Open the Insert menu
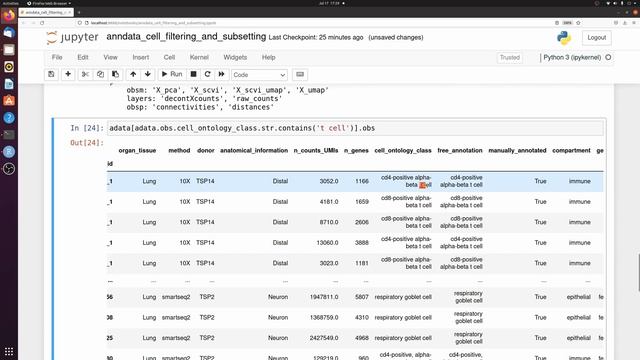Viewport: 640px width, 360px height. click(140, 58)
